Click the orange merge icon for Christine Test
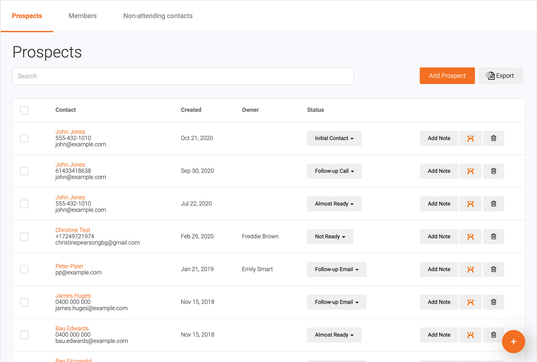The image size is (537, 362). point(471,237)
